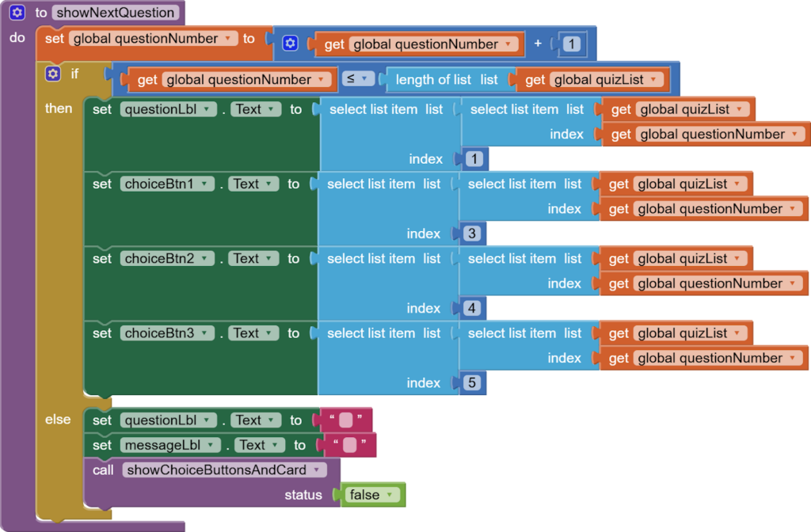Select the index number 5 field
Viewport: 811px width, 532px height.
[x=472, y=383]
